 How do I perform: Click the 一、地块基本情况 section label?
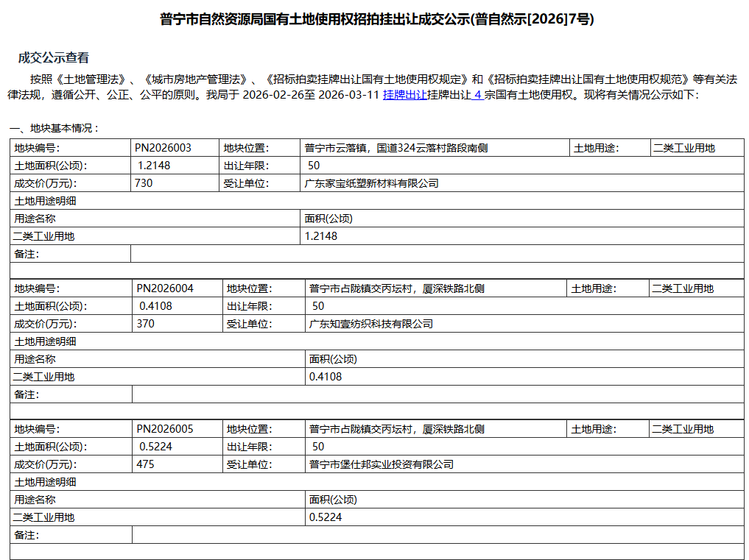[x=54, y=128]
